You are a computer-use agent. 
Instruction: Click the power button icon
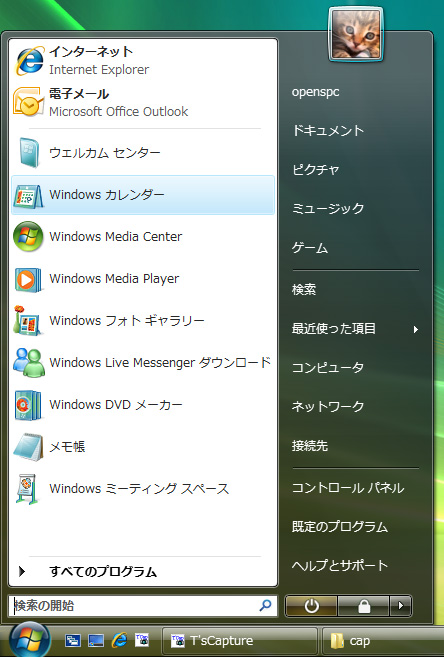point(312,606)
